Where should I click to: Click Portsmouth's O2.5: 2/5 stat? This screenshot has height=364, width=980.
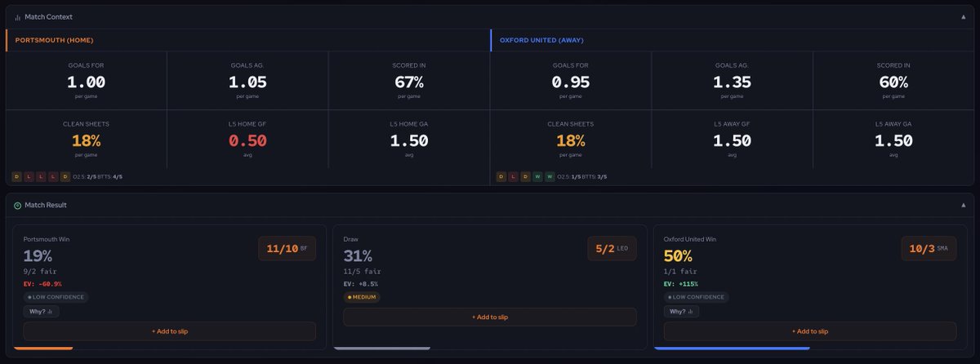tap(87, 176)
